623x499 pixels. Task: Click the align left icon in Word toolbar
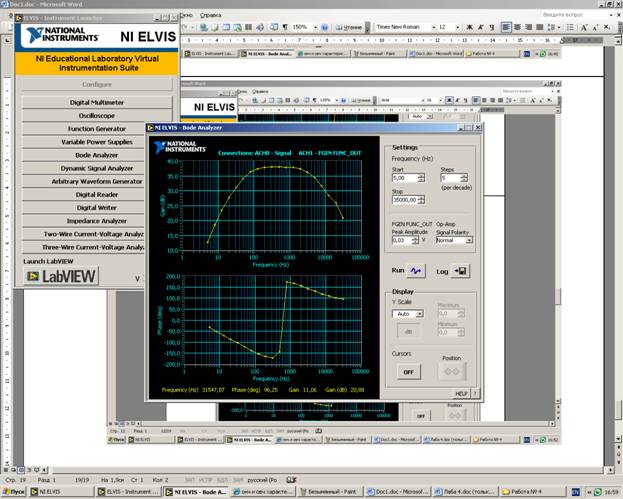(x=506, y=27)
